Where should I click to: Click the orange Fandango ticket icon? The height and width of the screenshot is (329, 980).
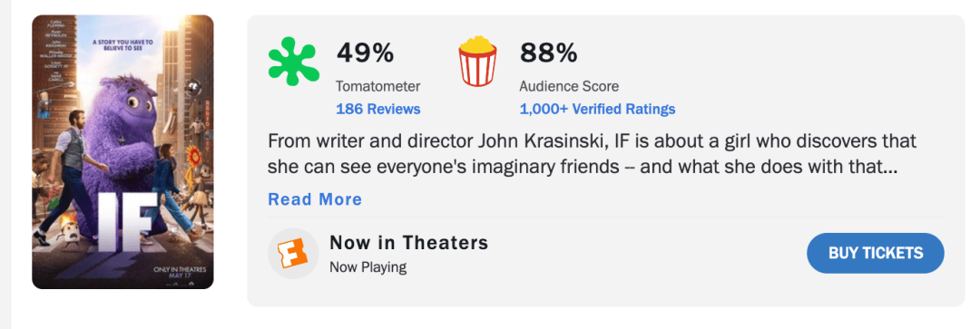click(x=293, y=253)
